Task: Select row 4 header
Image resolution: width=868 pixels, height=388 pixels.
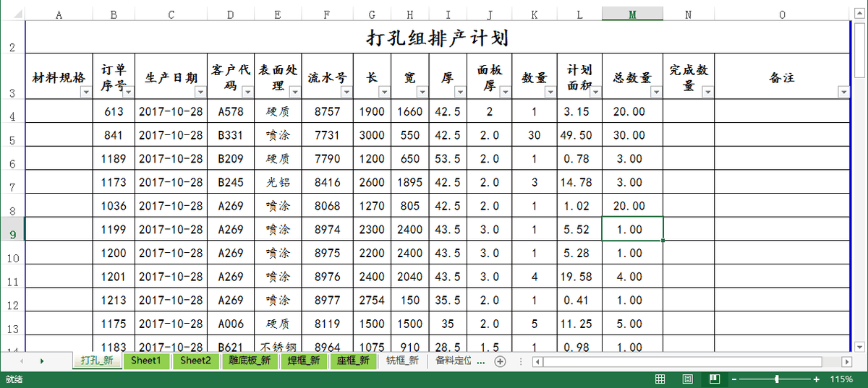Action: click(x=12, y=111)
